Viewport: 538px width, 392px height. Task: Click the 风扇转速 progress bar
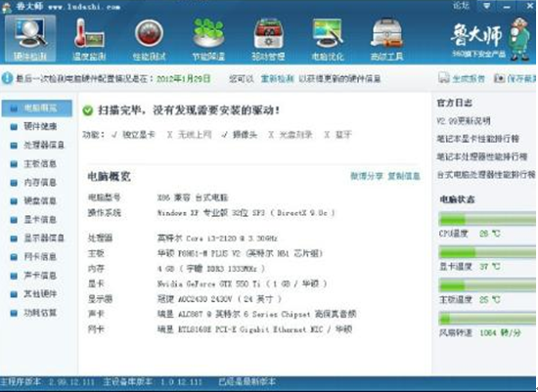click(487, 319)
